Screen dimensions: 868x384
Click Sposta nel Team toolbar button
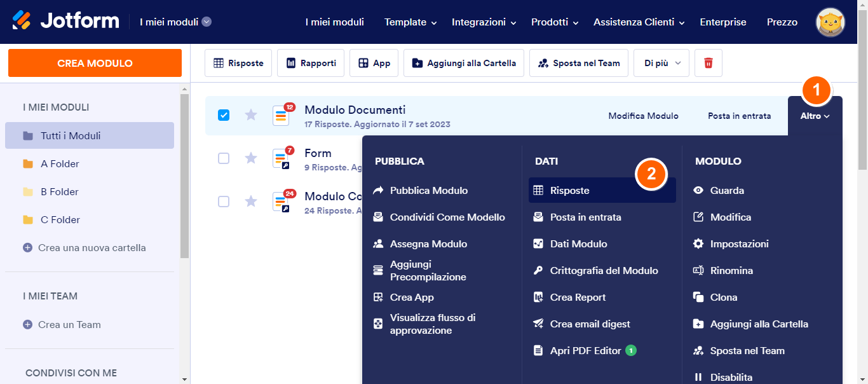[x=579, y=63]
